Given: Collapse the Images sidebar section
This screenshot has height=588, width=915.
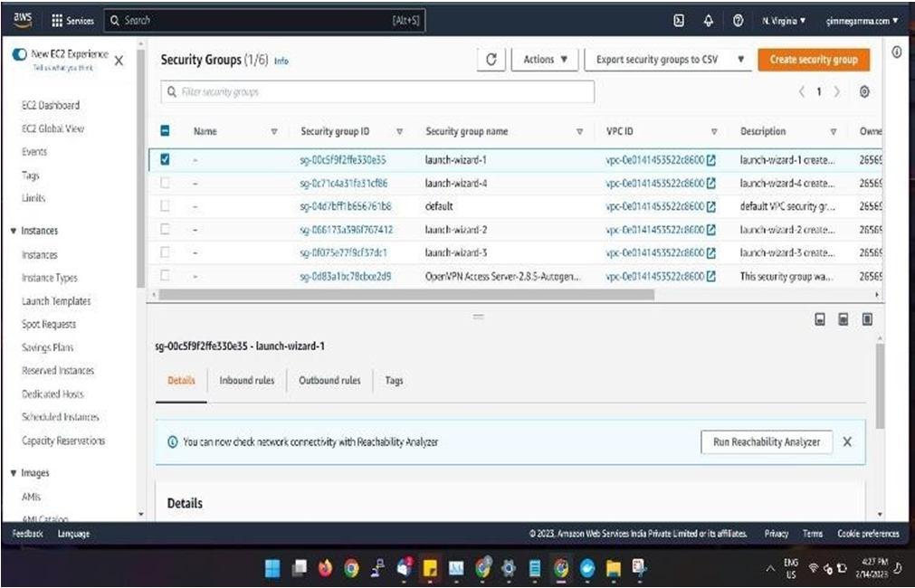Looking at the screenshot, I should click(14, 473).
